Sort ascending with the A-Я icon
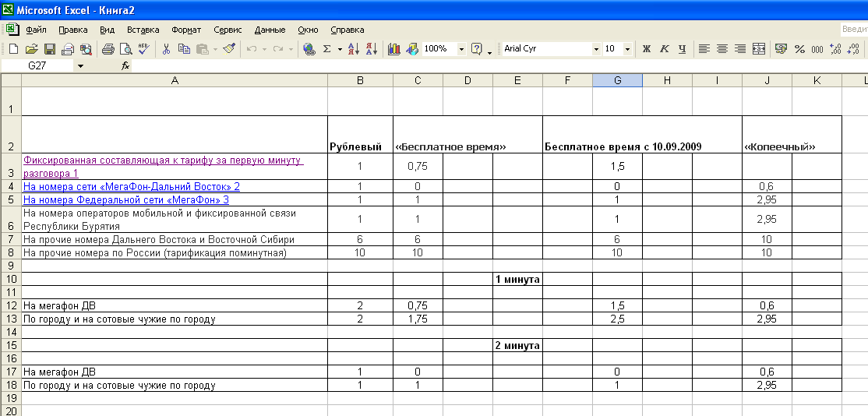The image size is (868, 416). [353, 48]
